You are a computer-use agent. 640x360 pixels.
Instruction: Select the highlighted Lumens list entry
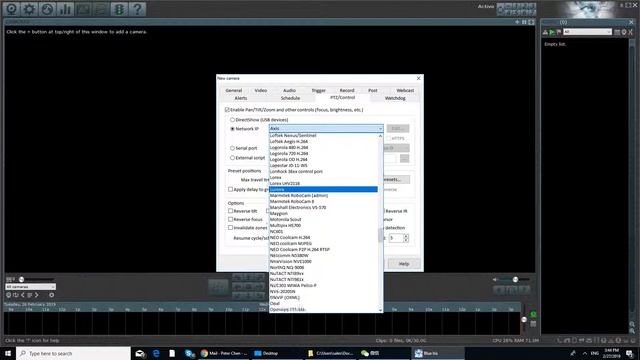pyautogui.click(x=323, y=189)
